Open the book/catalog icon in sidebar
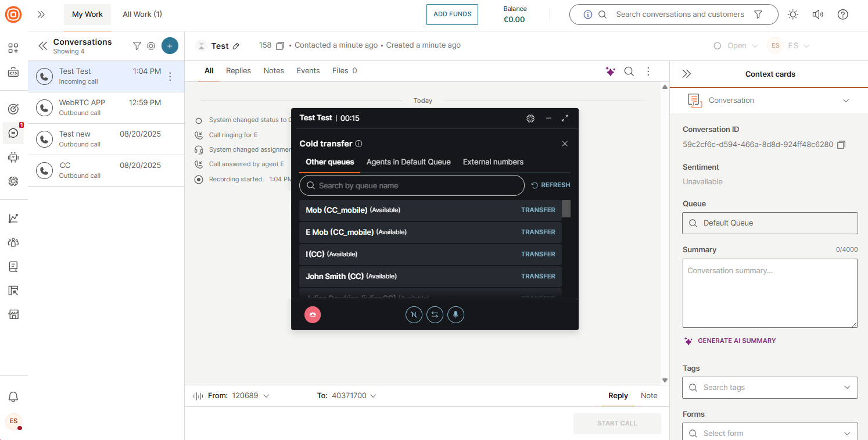The image size is (868, 440). (13, 267)
